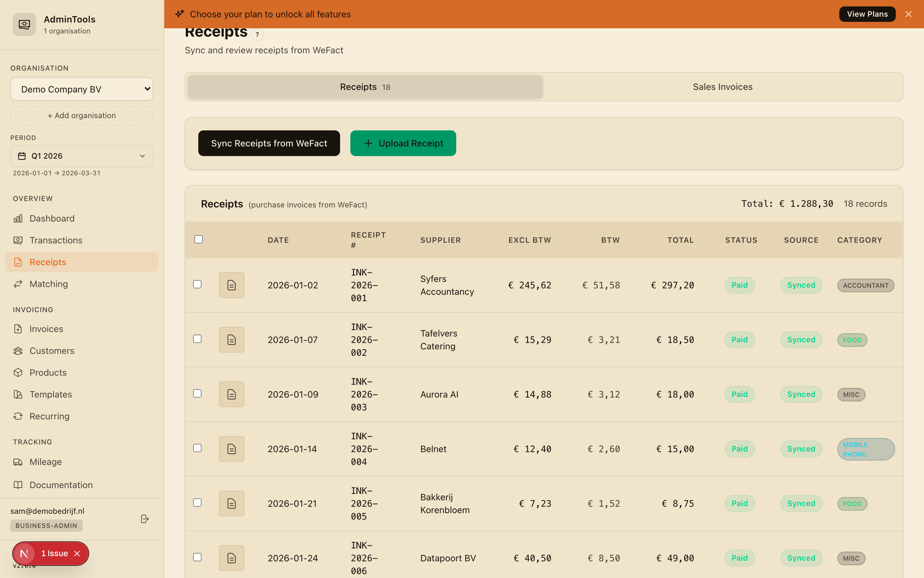
Task: Click the MISC tag on Aurora AI row
Action: coord(851,395)
